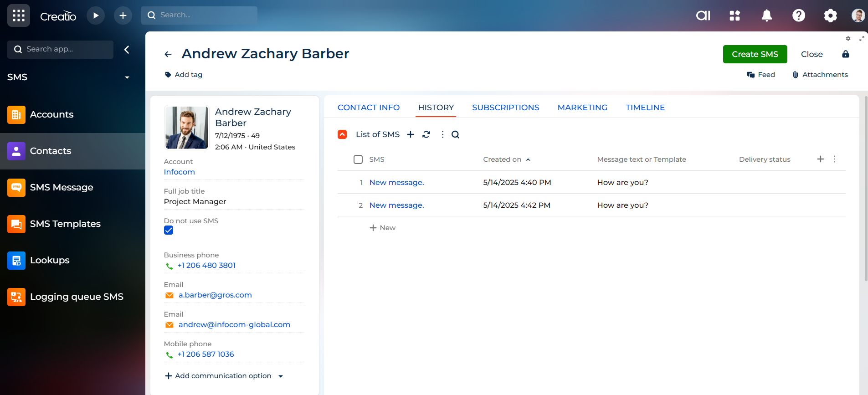
Task: Click Add tag
Action: tap(184, 75)
